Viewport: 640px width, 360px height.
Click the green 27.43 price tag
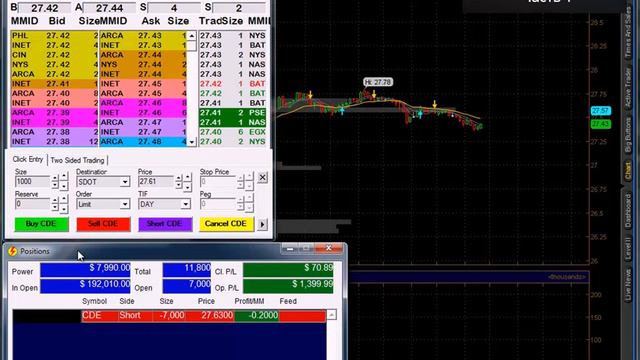pyautogui.click(x=601, y=124)
